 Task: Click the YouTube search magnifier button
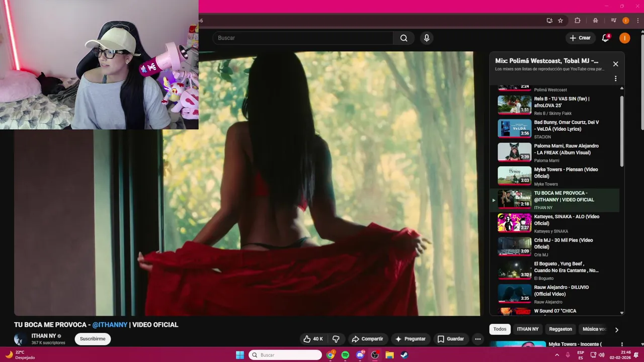pyautogui.click(x=404, y=38)
